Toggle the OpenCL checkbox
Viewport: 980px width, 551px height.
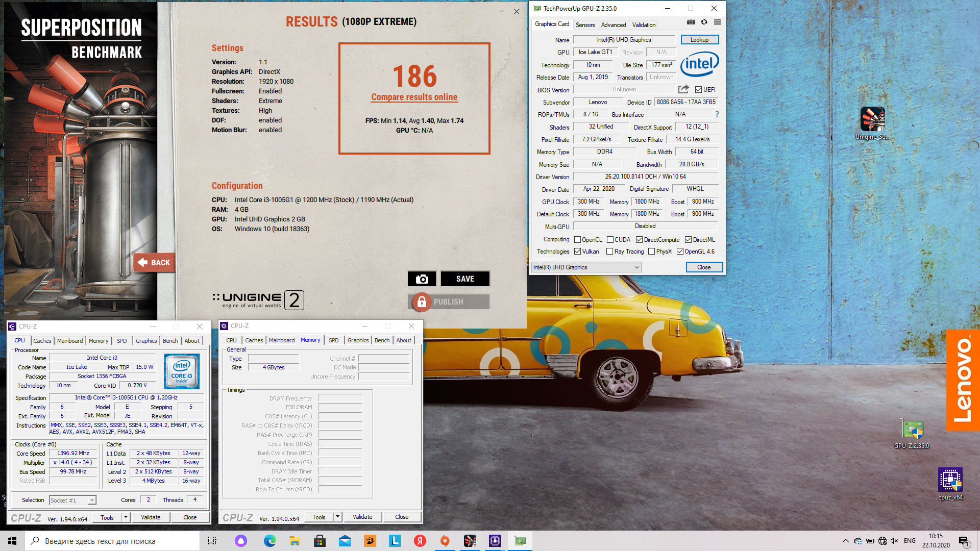(578, 240)
